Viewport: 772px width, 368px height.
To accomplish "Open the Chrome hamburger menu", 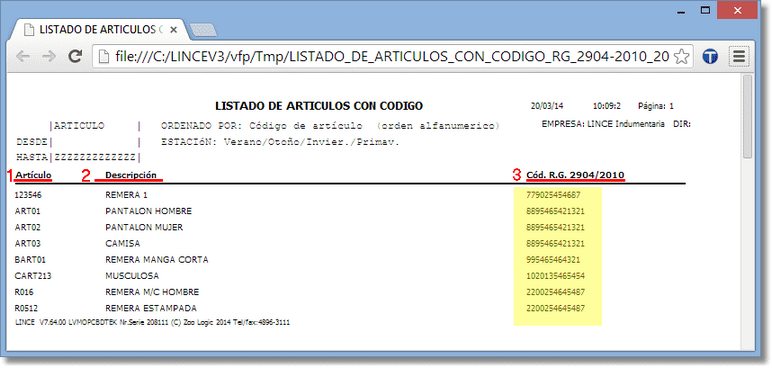I will [739, 57].
